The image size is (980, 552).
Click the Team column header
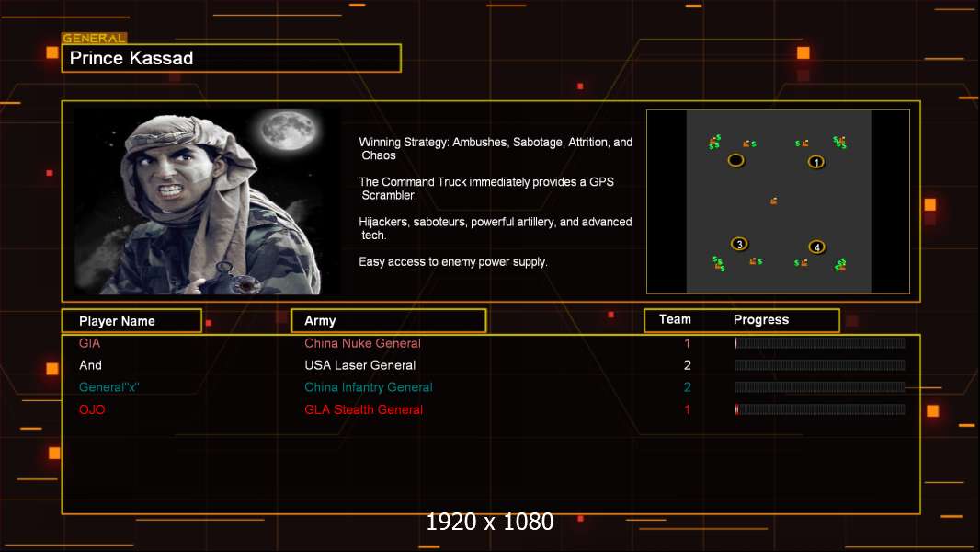[x=675, y=319]
